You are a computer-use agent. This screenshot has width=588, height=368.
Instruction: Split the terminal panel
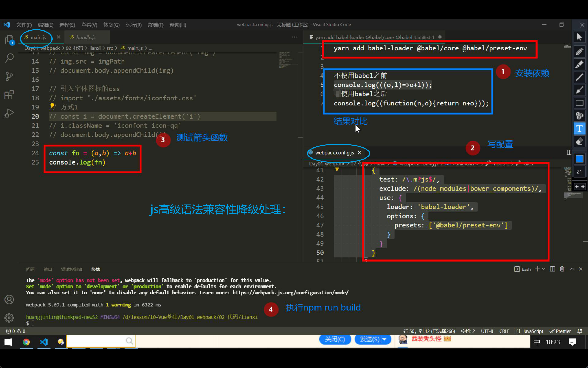click(553, 269)
